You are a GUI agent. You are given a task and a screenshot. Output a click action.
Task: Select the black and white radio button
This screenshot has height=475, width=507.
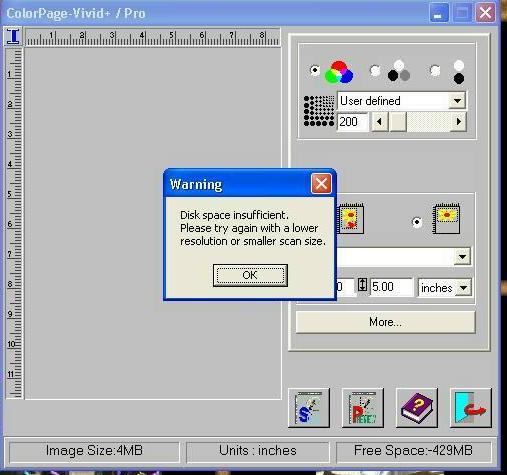[x=435, y=70]
